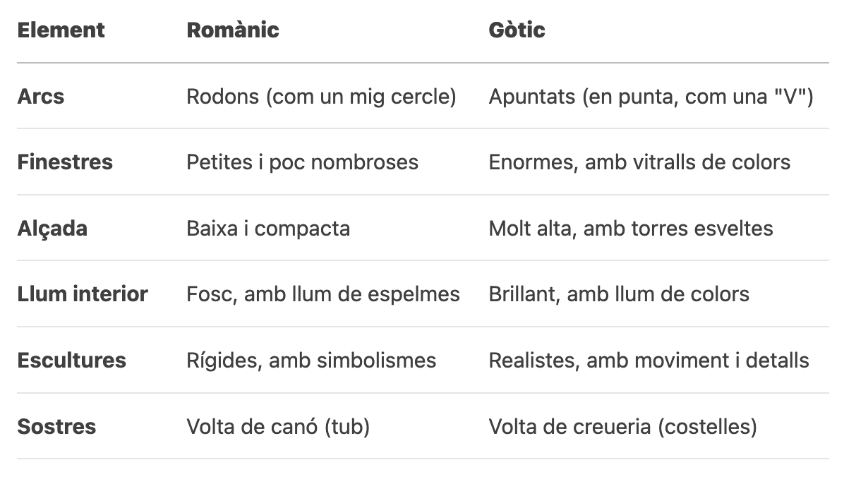Click 'Volta de creueria (costelles)' cell
Image resolution: width=868 pixels, height=484 pixels.
622,427
